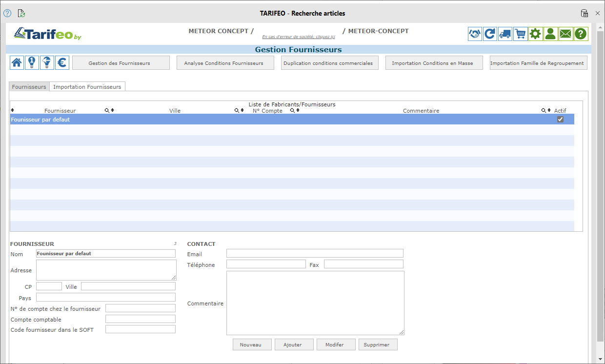
Task: Focus the Pays input field
Action: pos(106,297)
